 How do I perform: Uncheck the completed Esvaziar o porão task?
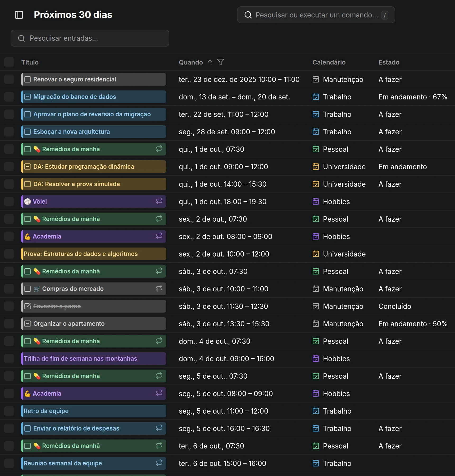click(x=28, y=306)
